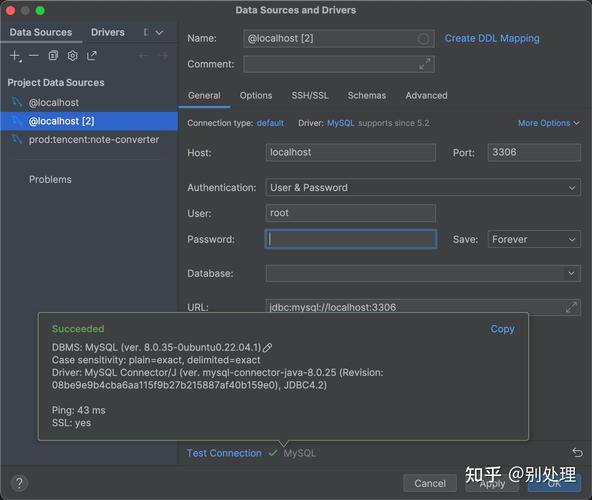Open the Advanced tab

(426, 96)
